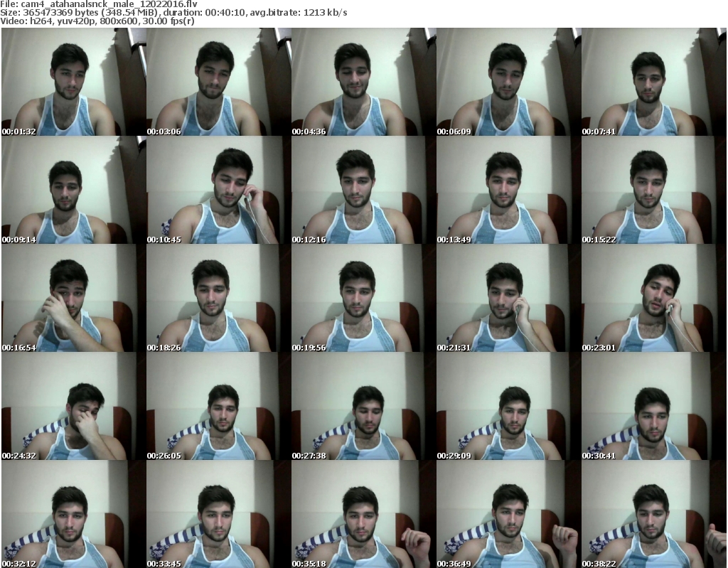This screenshot has width=728, height=568.
Task: Select the thumbnail stamped 00:04:36
Action: pos(364,82)
